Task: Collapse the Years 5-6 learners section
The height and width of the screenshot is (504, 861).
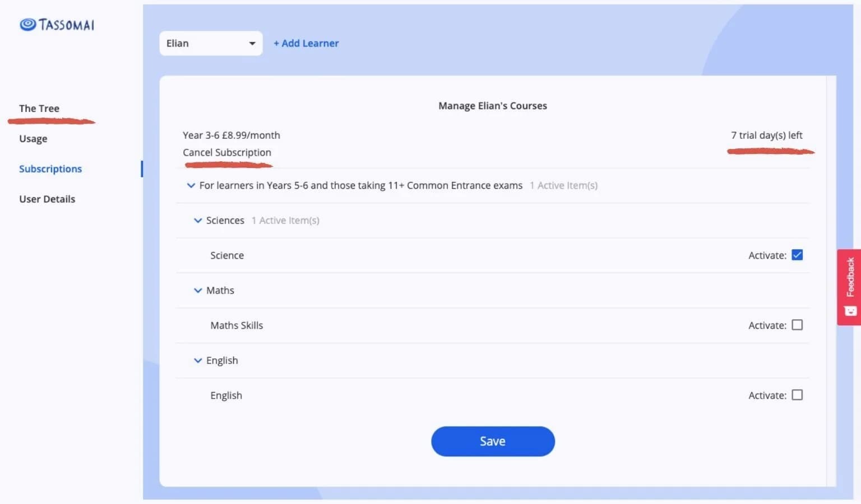Action: pyautogui.click(x=191, y=185)
